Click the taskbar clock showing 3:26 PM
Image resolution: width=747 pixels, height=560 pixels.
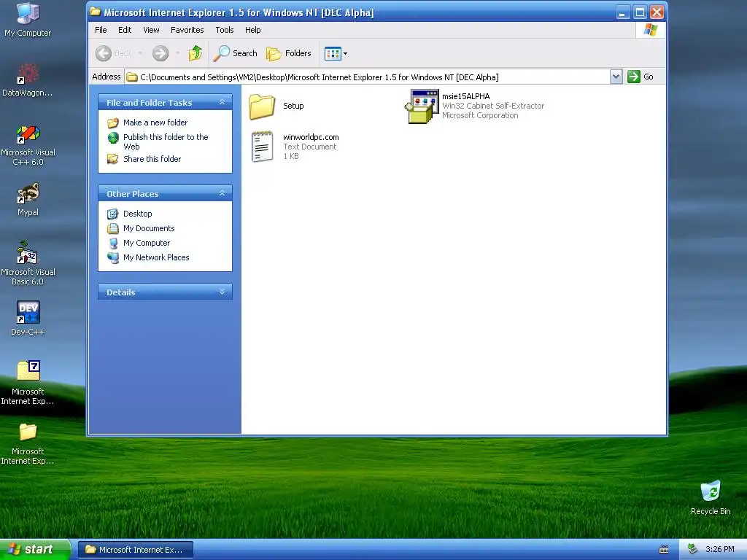(720, 550)
